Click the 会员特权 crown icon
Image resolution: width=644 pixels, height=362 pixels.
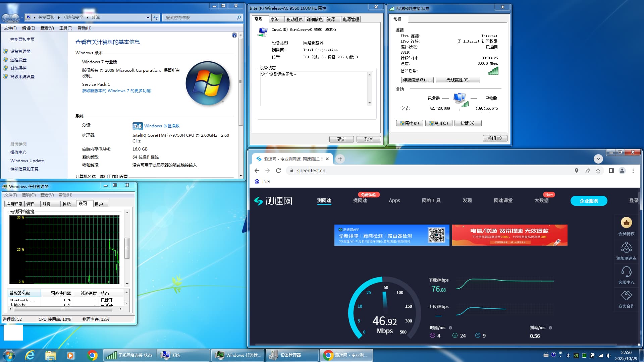tap(626, 223)
